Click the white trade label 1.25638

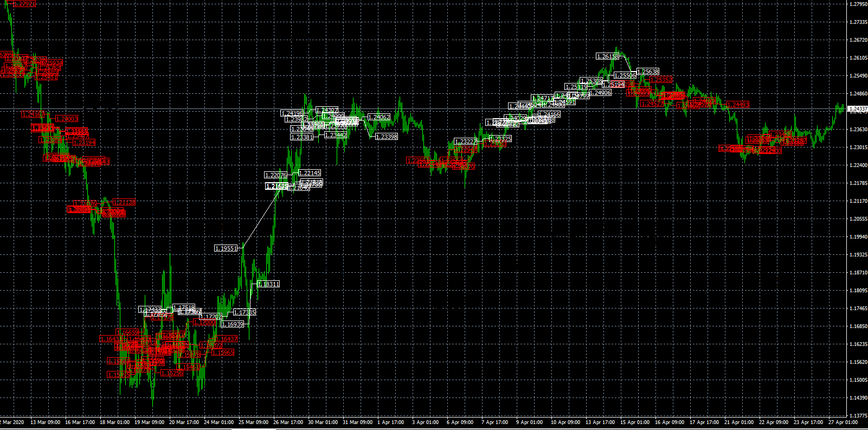tap(648, 72)
